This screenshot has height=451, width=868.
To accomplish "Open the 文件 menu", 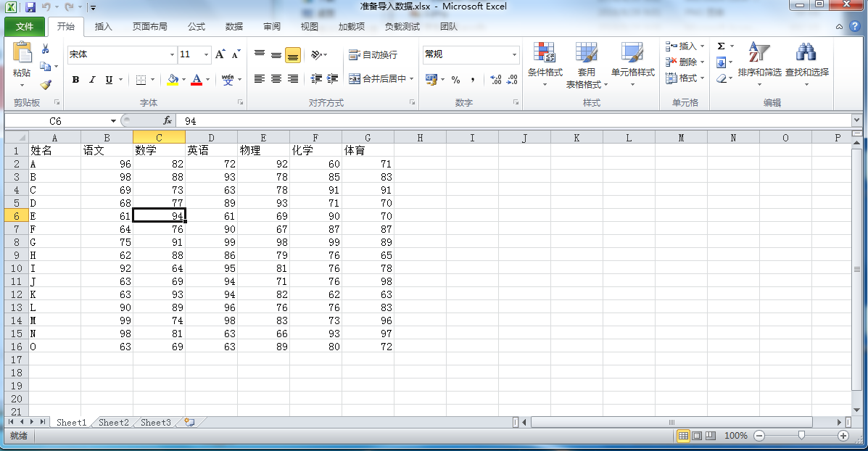I will tap(24, 26).
